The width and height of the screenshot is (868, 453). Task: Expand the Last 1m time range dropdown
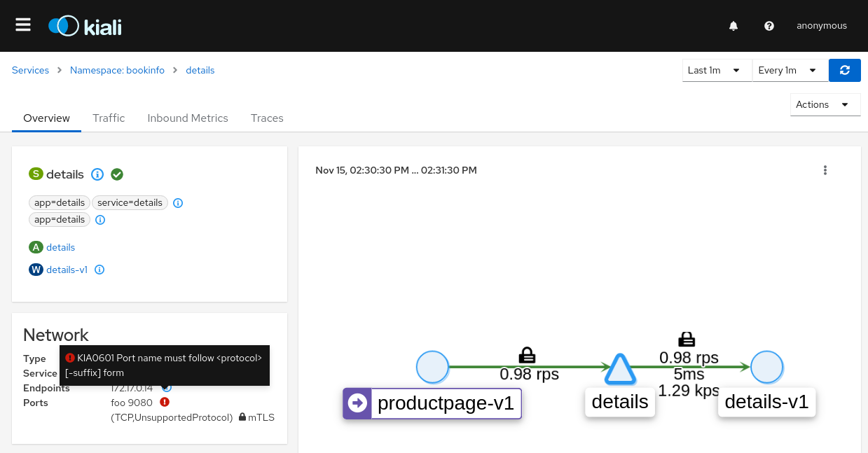(x=716, y=70)
